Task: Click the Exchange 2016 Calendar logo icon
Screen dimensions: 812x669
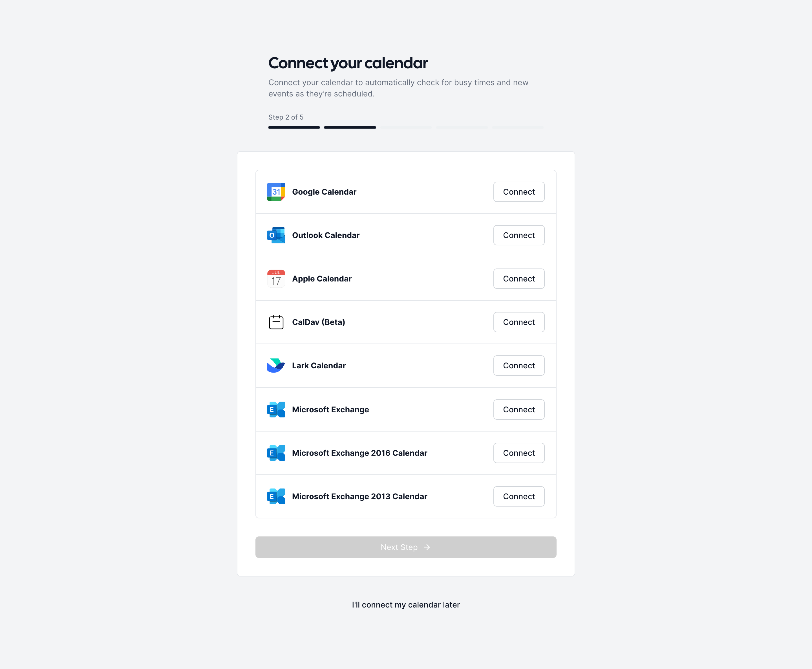Action: tap(276, 453)
